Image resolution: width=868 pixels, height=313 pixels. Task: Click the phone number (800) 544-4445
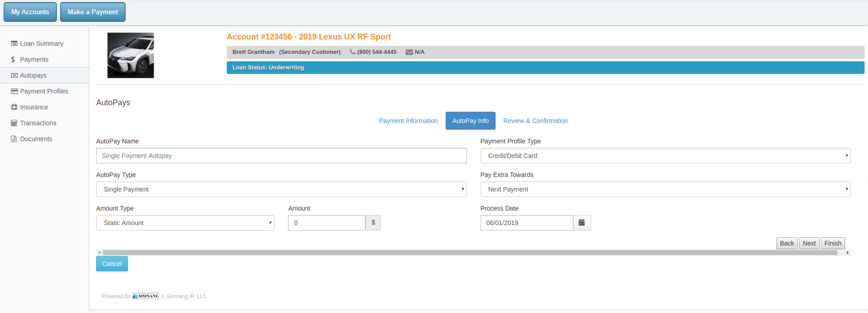(x=377, y=52)
